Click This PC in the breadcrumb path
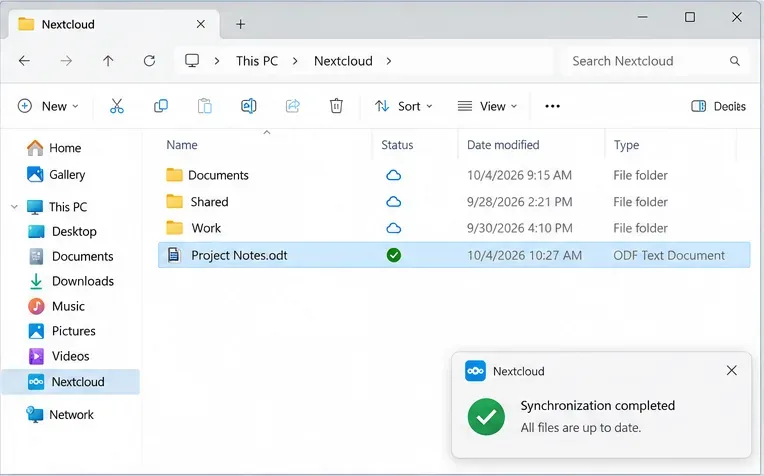Viewport: 764px width, 476px height. click(257, 61)
